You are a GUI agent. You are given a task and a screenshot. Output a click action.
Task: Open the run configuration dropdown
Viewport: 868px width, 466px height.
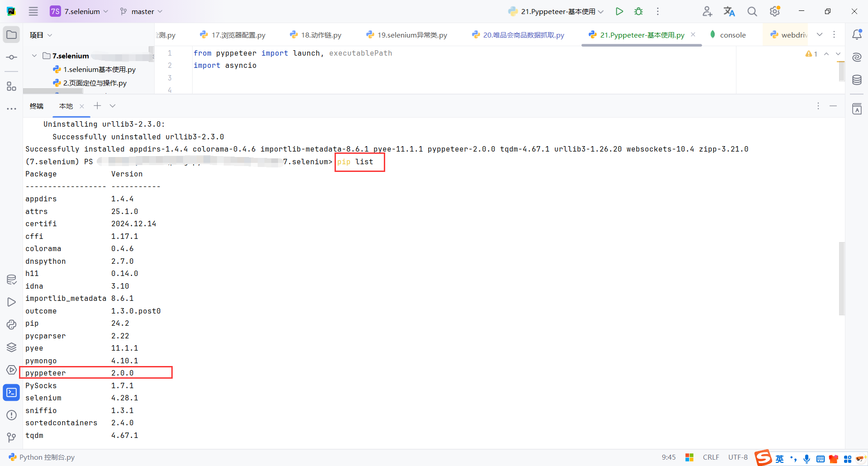point(556,11)
